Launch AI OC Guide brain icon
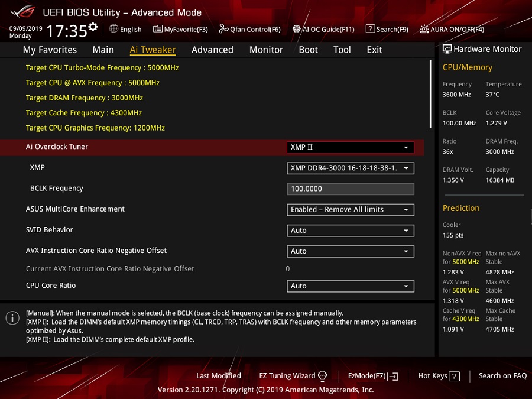532x399 pixels. coord(297,29)
